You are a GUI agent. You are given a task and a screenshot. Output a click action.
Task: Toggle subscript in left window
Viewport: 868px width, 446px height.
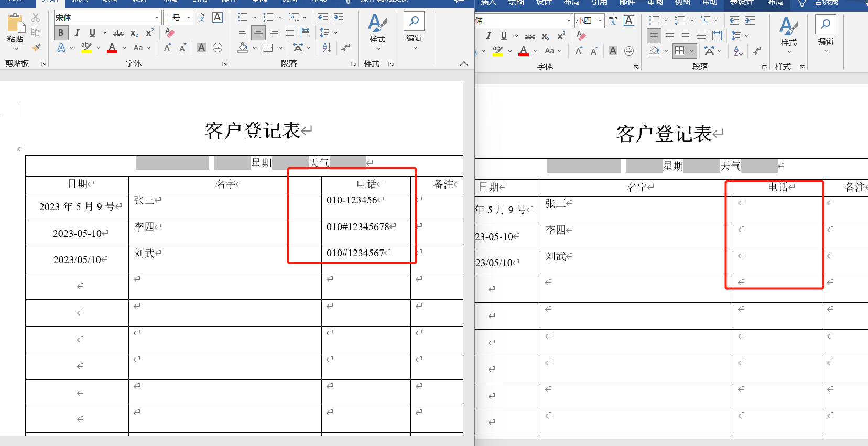(134, 33)
